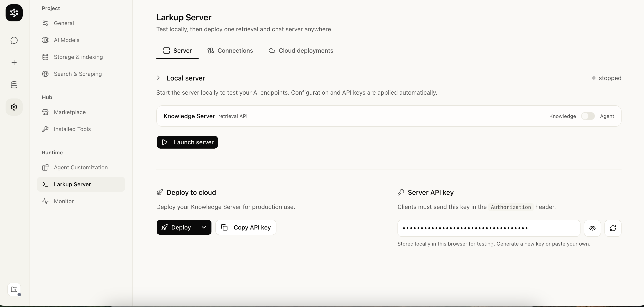Select Larkup Server in sidebar
The width and height of the screenshot is (644, 307).
click(81, 184)
